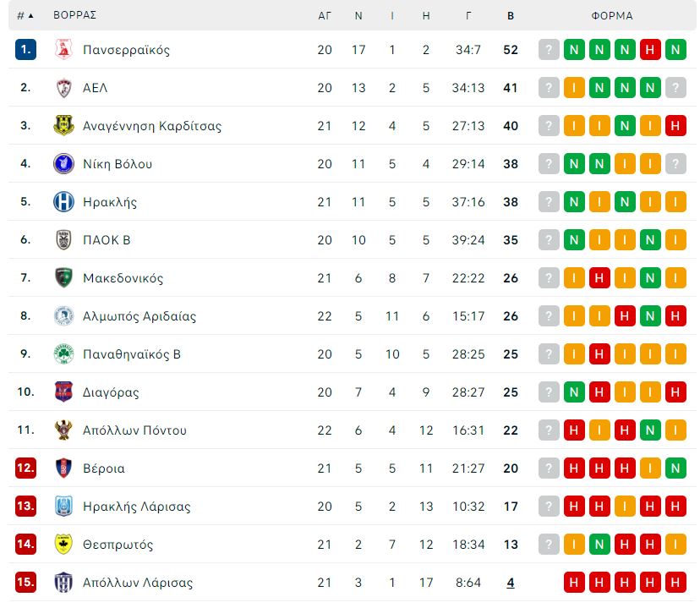Sort by the ΑΓ games played header
The height and width of the screenshot is (608, 700).
pyautogui.click(x=325, y=15)
